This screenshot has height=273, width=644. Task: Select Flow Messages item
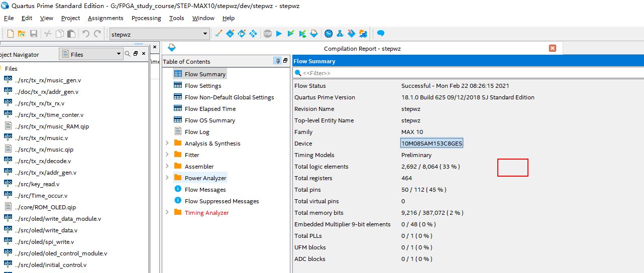[205, 189]
